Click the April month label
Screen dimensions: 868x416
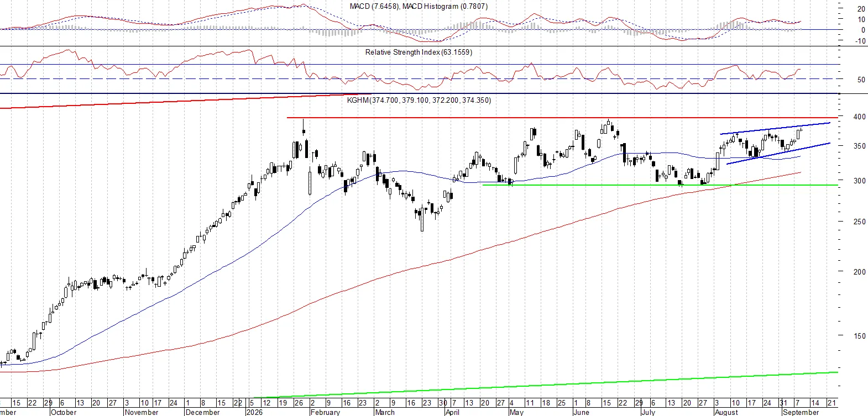[452, 412]
